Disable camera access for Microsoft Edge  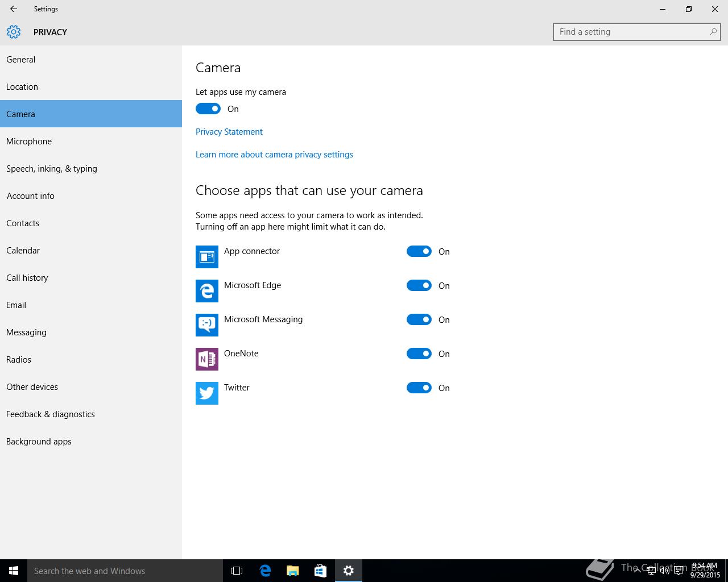[419, 285]
